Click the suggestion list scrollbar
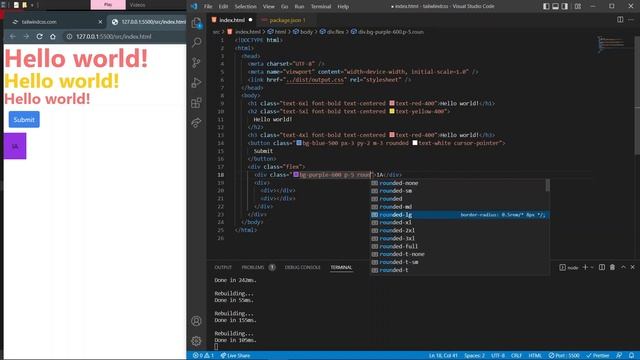 point(547,185)
